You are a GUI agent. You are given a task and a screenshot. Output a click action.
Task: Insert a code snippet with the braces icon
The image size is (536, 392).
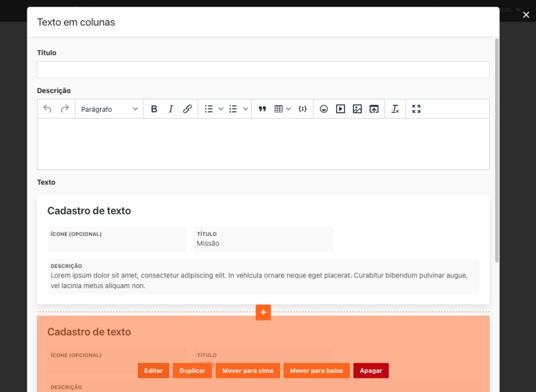click(x=303, y=109)
